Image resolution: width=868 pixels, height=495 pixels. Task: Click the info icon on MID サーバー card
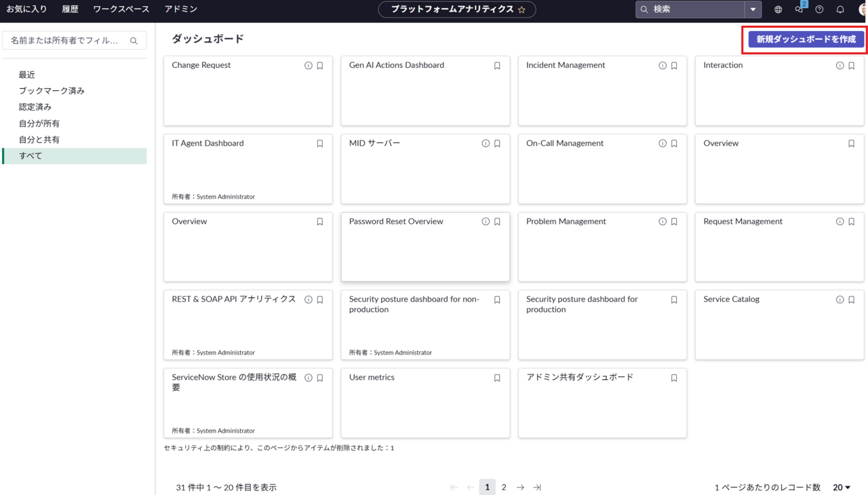click(x=486, y=144)
